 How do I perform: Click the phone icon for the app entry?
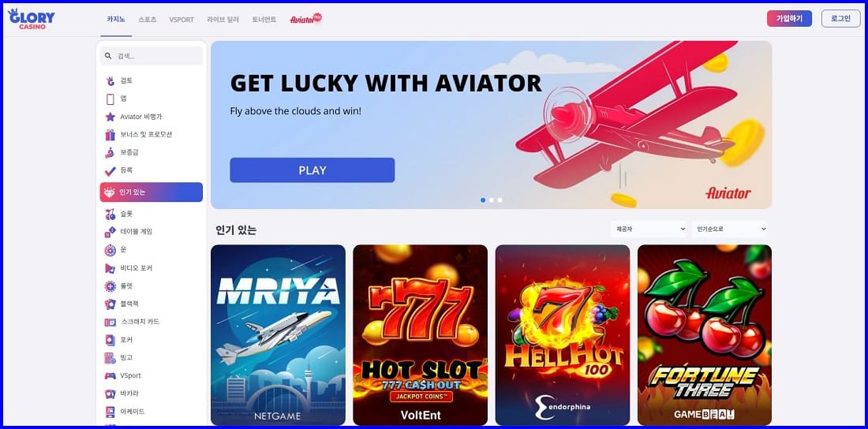[x=110, y=99]
